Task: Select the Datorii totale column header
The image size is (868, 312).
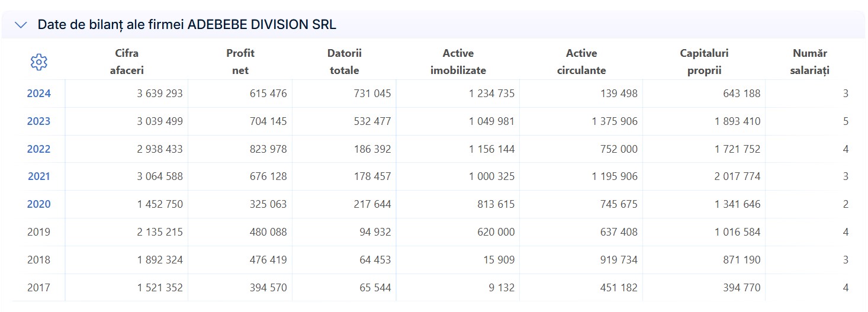Action: (x=345, y=62)
